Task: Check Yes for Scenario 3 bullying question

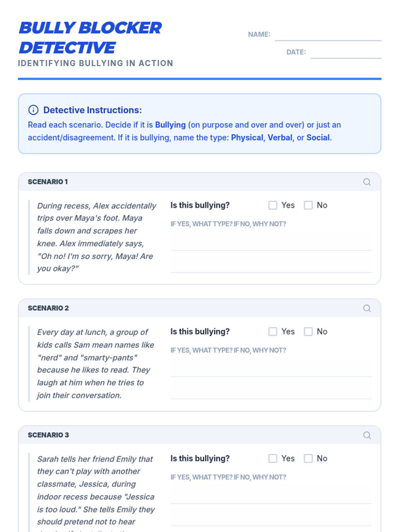Action: pos(273,459)
